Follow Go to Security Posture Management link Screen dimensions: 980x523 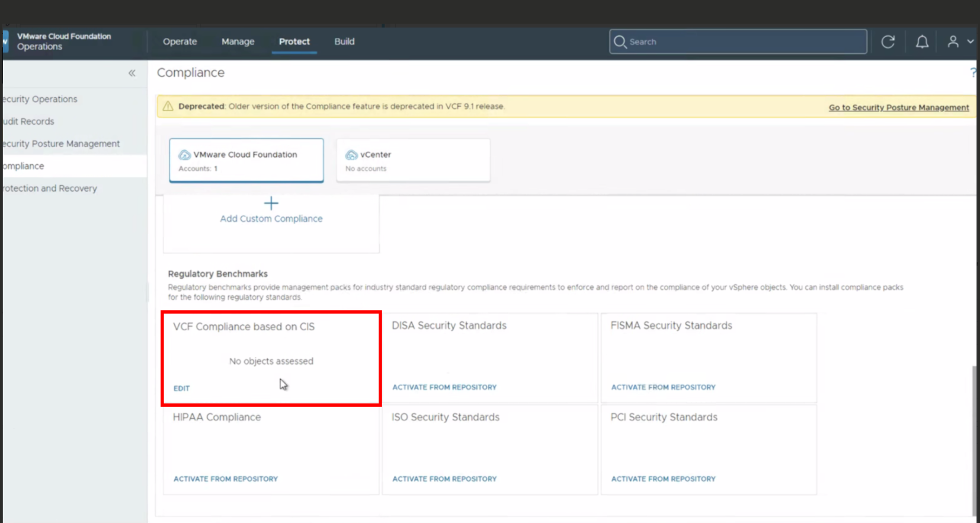click(899, 107)
